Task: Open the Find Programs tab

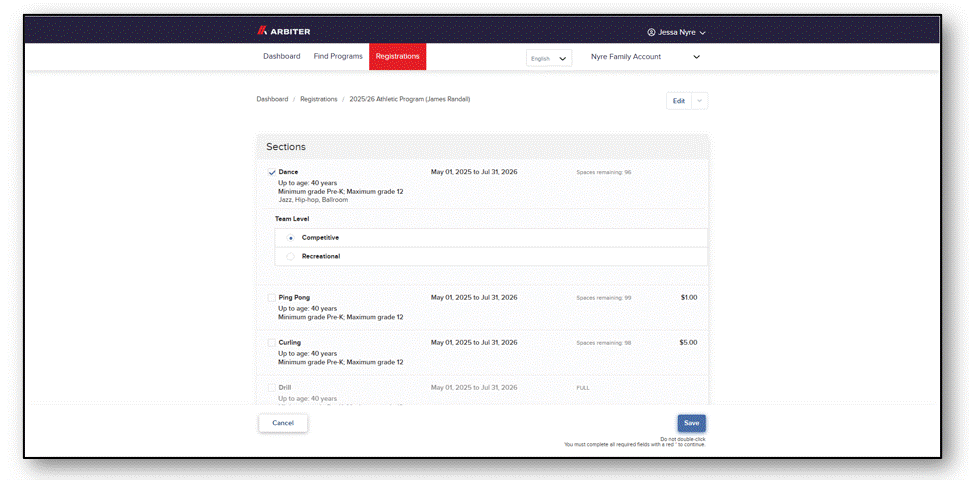Action: [338, 56]
